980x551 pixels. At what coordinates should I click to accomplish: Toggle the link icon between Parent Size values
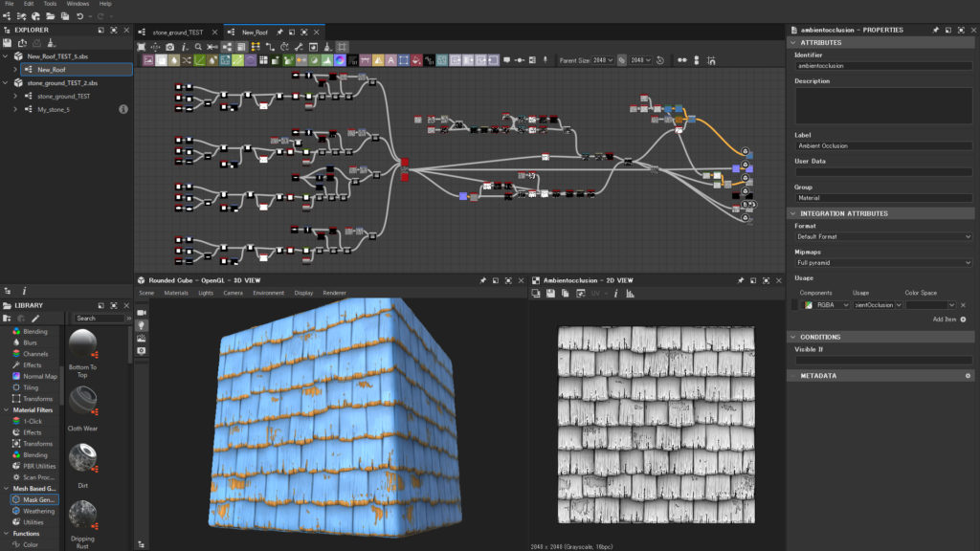(621, 60)
